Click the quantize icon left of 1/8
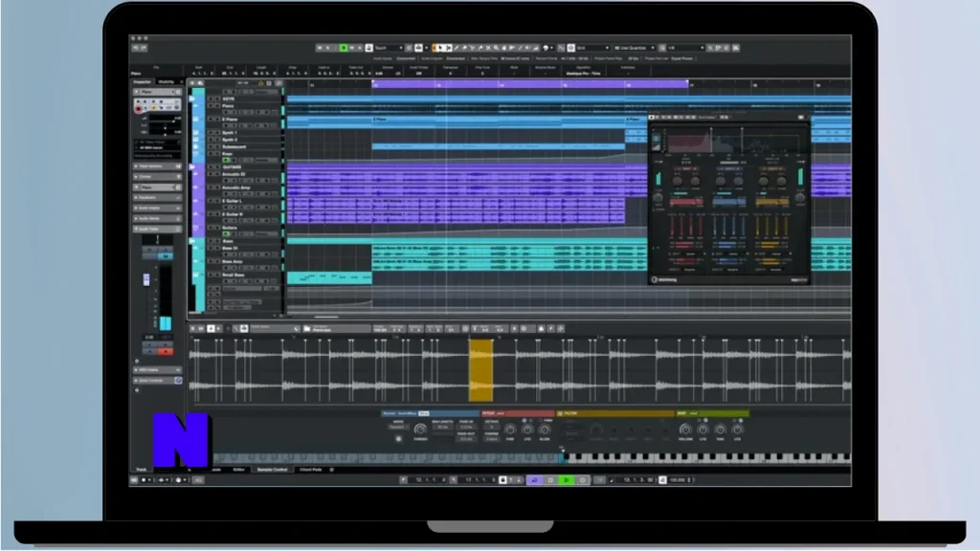The width and height of the screenshot is (980, 551). [662, 48]
